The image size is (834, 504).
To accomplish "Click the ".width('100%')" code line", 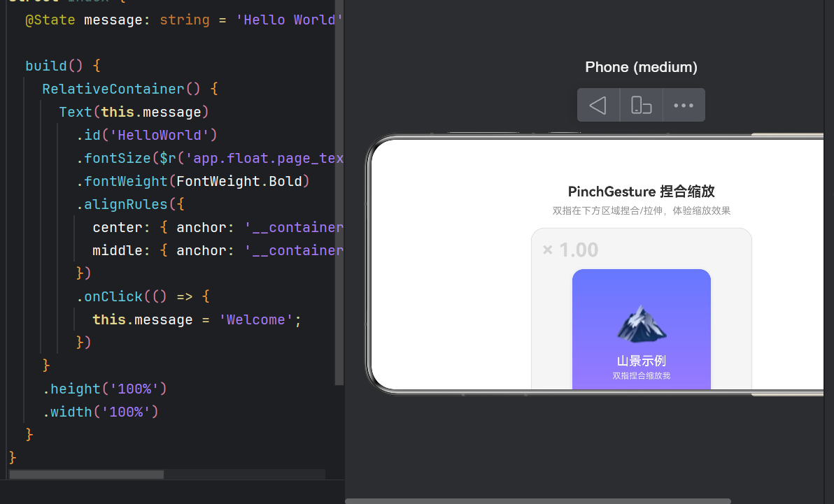I will pos(101,412).
